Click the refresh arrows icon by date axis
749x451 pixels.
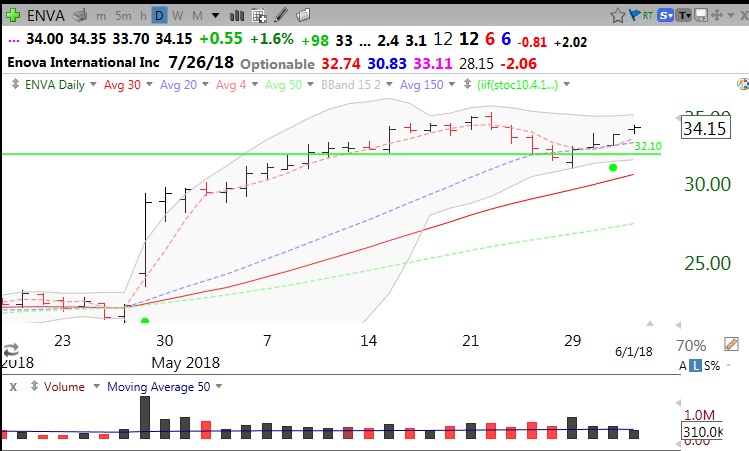11,350
